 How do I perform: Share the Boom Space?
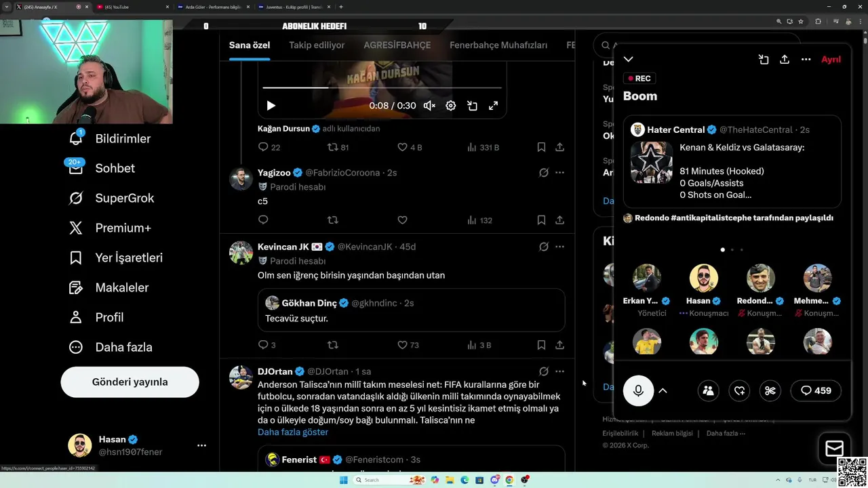(785, 60)
